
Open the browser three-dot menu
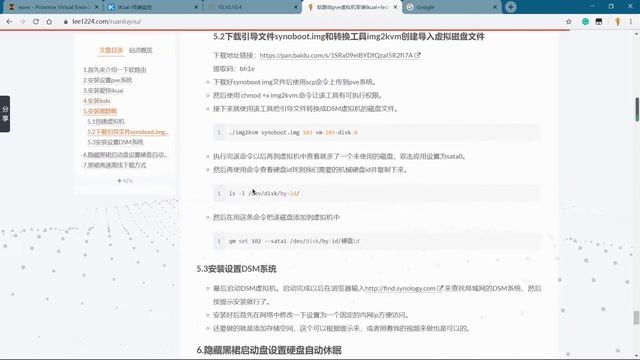(x=631, y=22)
